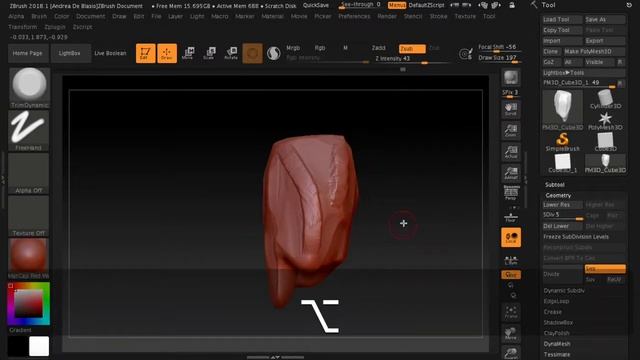Viewport: 640px width, 360px height.
Task: Open the Texture menu
Action: tap(465, 16)
